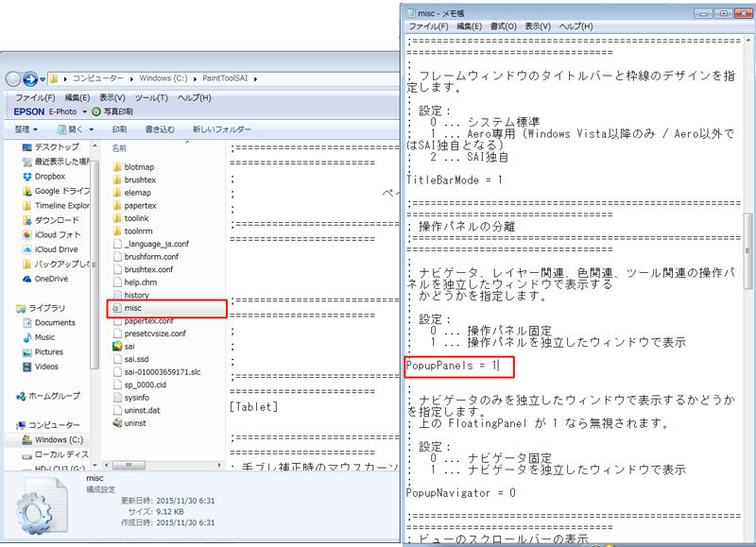The height and width of the screenshot is (547, 756).
Task: Select ホームグループ in navigation pane
Action: coord(48,396)
